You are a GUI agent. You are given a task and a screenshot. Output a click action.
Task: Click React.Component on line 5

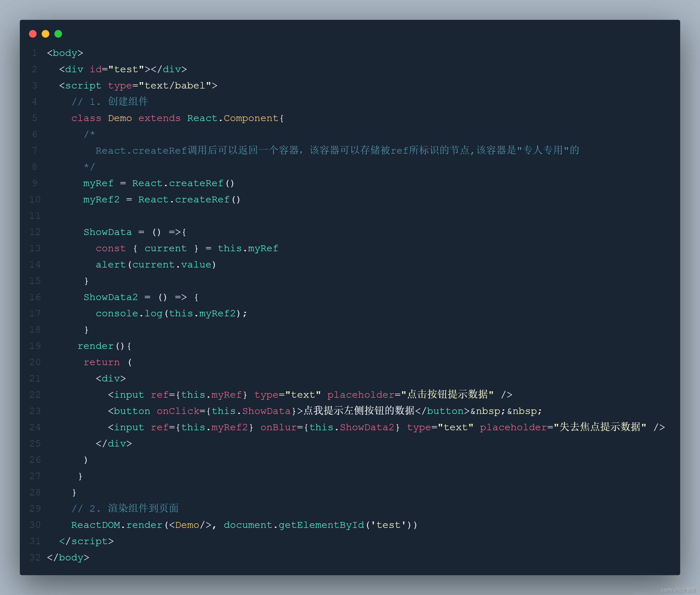click(233, 118)
